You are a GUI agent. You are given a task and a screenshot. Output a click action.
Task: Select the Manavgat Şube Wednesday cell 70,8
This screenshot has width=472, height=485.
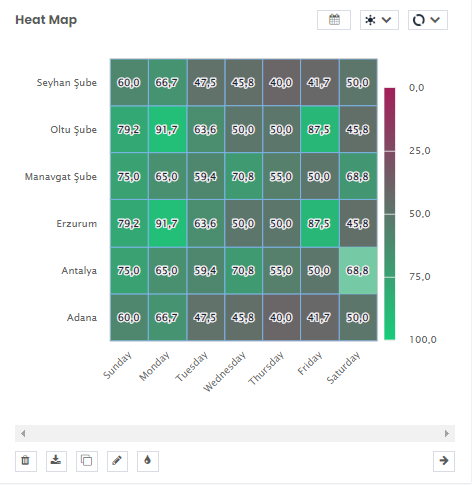click(x=244, y=176)
